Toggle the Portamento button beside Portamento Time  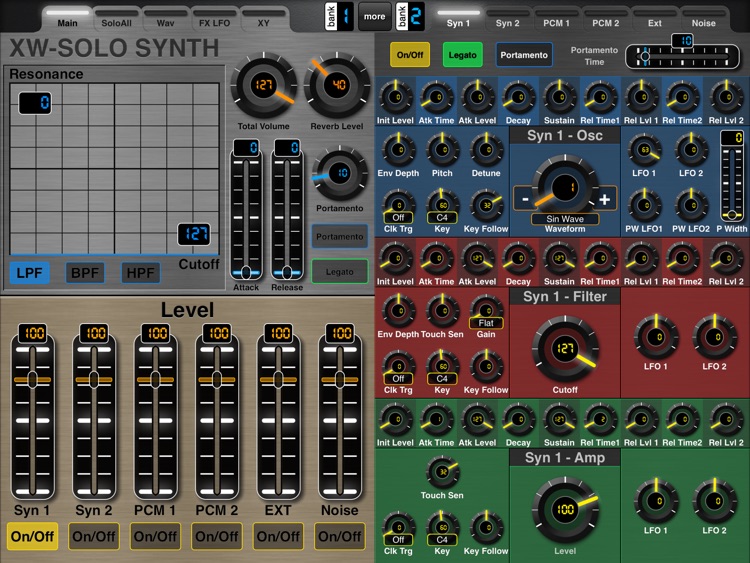pyautogui.click(x=524, y=55)
